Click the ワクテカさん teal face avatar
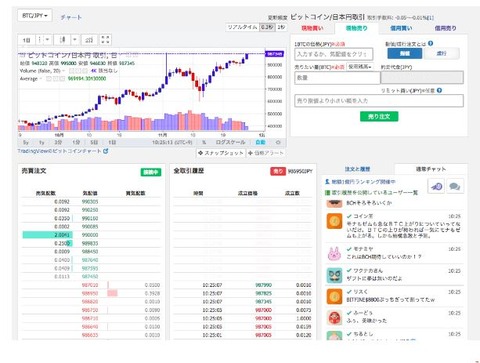 point(334,275)
